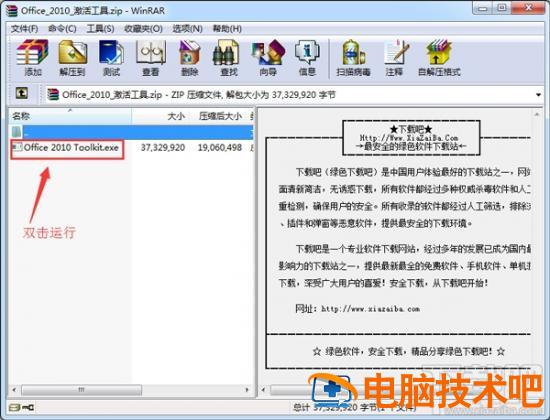
Task: Click the 解压到 (Extract to) toolbar icon
Action: point(72,53)
